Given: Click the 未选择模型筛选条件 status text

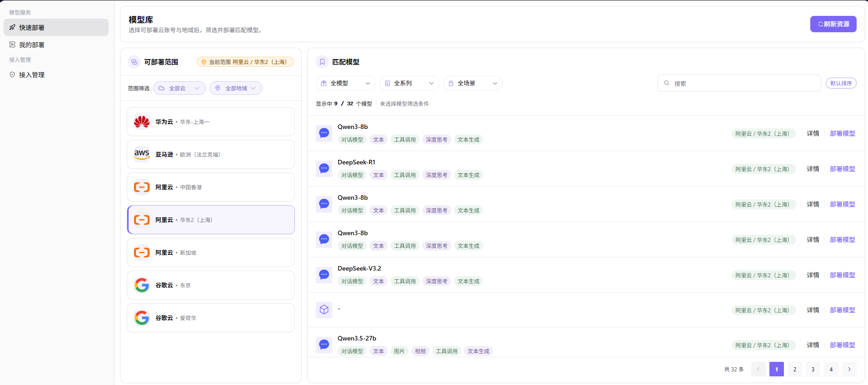Looking at the screenshot, I should point(404,104).
